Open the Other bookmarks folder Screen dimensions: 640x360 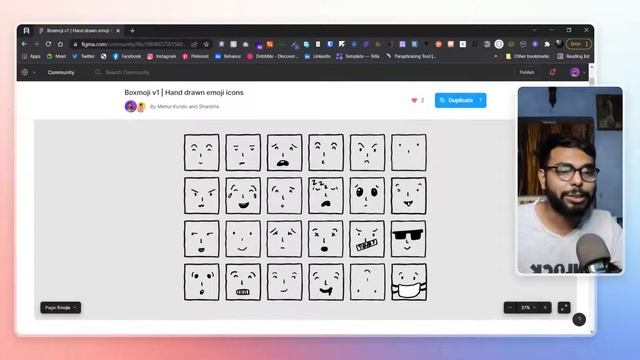[x=527, y=56]
